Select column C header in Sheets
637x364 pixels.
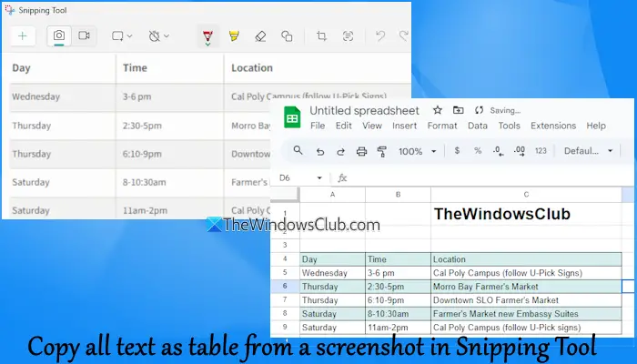[526, 195]
